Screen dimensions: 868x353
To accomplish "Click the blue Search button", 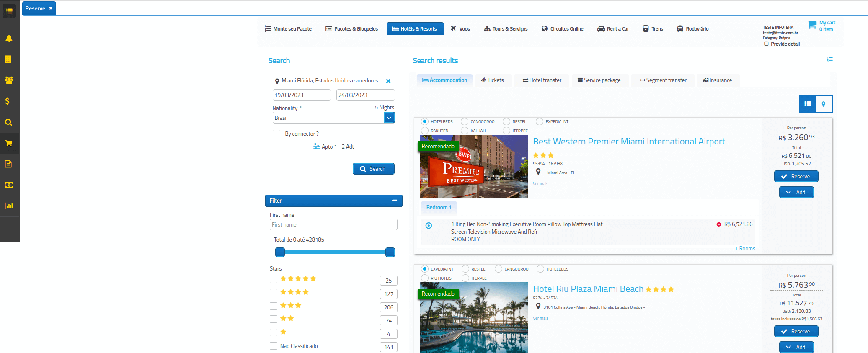I will 373,169.
